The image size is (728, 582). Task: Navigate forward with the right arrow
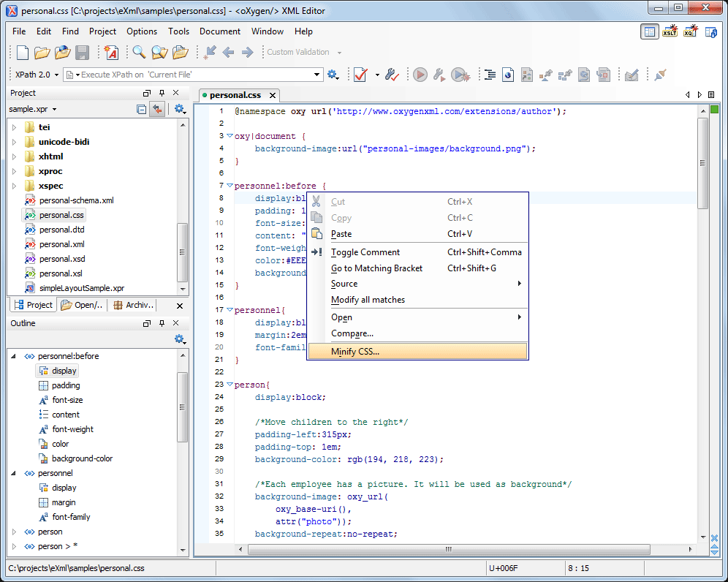pyautogui.click(x=248, y=53)
